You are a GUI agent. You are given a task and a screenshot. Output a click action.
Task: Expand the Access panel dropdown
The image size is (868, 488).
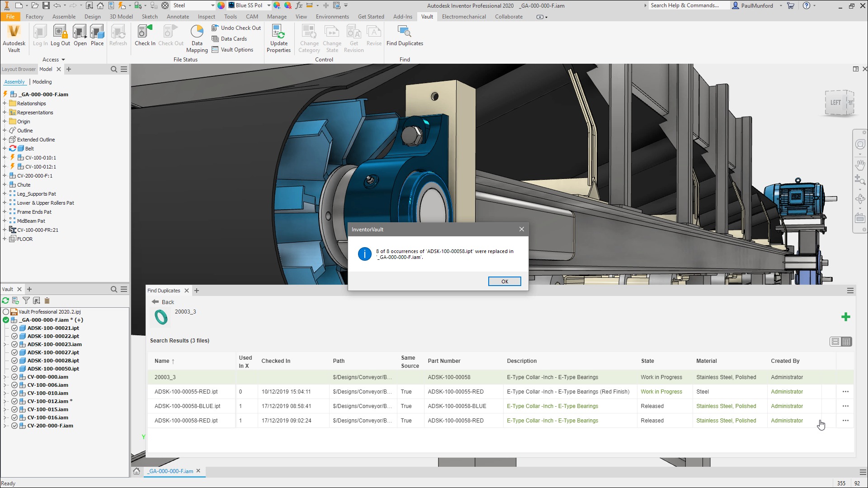(x=54, y=60)
